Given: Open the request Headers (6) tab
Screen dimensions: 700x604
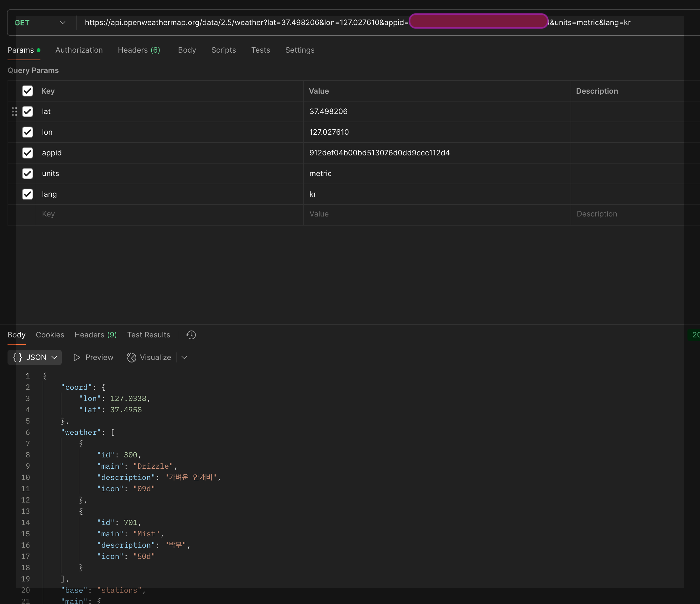Looking at the screenshot, I should 139,50.
